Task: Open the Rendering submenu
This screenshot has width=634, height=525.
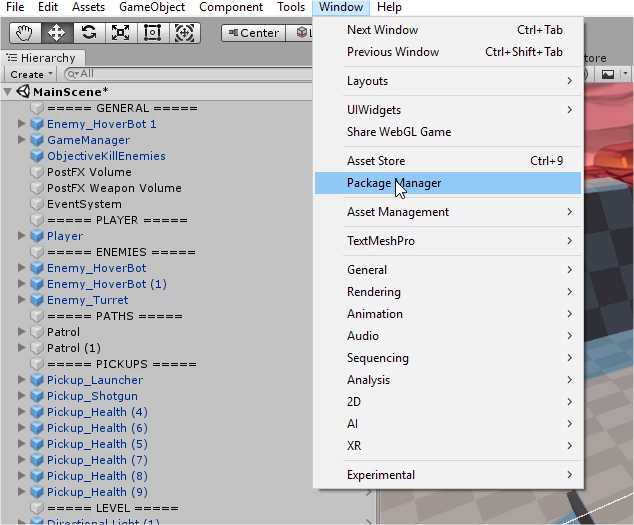Action: click(448, 292)
